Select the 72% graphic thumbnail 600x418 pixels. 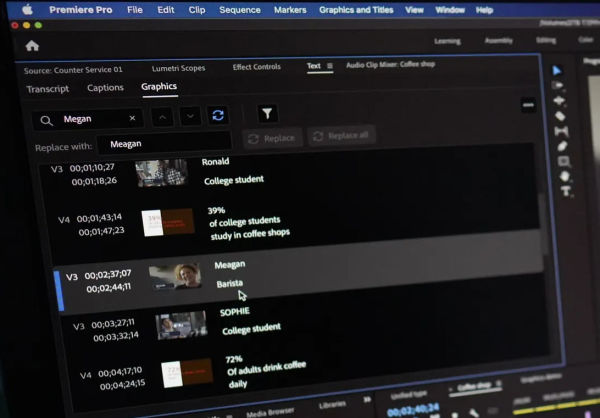(187, 373)
